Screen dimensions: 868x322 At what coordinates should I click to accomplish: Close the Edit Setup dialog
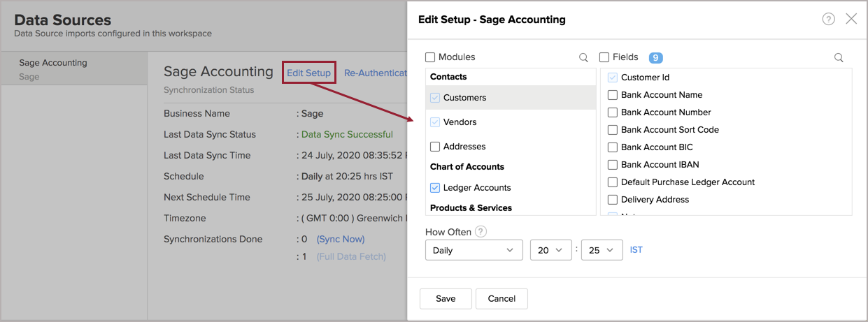[851, 19]
